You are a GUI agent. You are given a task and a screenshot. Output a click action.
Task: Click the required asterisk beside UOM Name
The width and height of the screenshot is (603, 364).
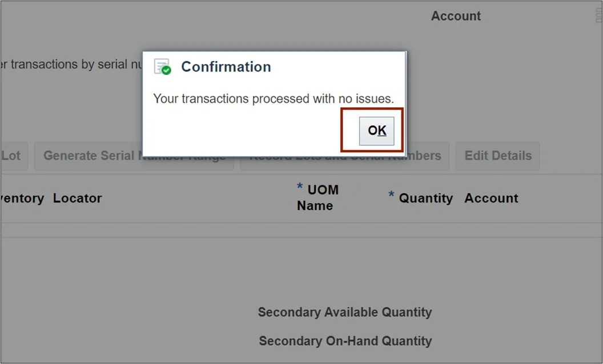[300, 187]
